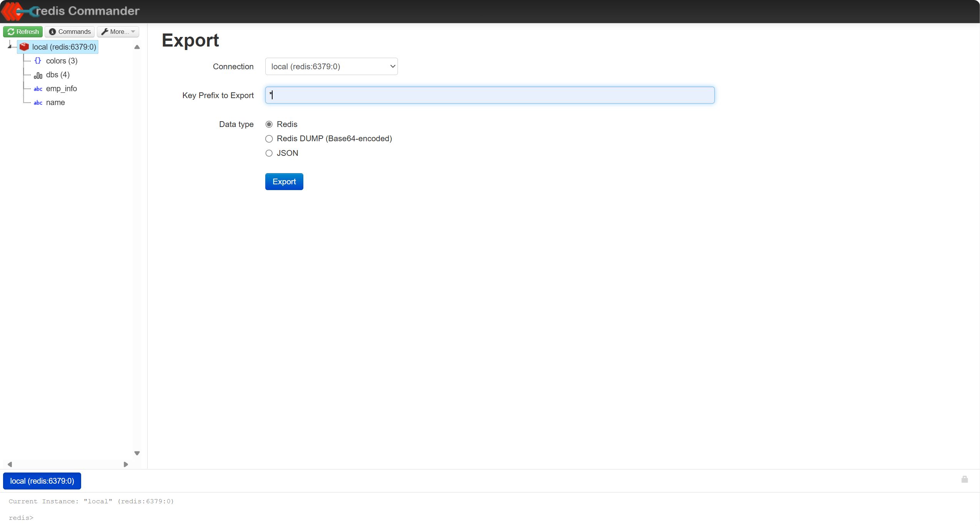
Task: Click the lock icon at bottom right
Action: point(964,479)
